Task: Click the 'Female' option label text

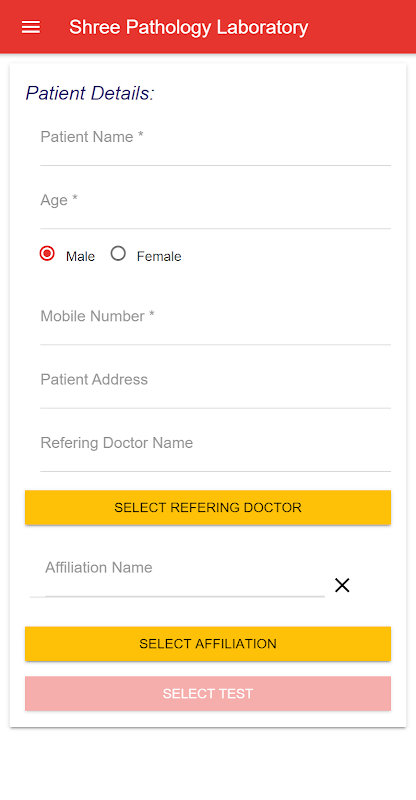Action: (x=159, y=256)
